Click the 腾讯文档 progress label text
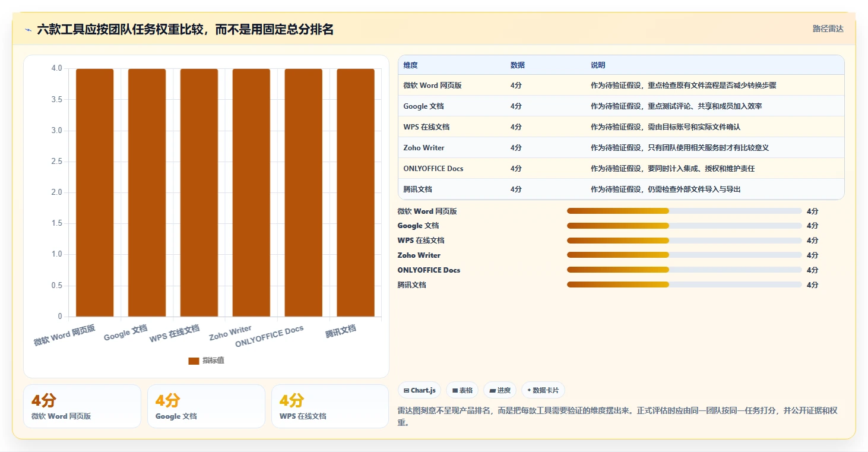The image size is (868, 452). click(x=412, y=285)
